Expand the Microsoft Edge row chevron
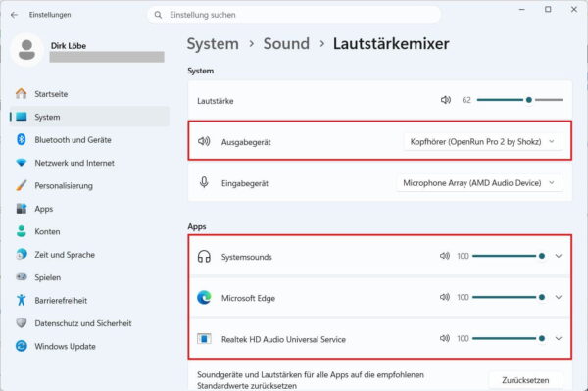Image resolution: width=588 pixels, height=391 pixels. (559, 297)
